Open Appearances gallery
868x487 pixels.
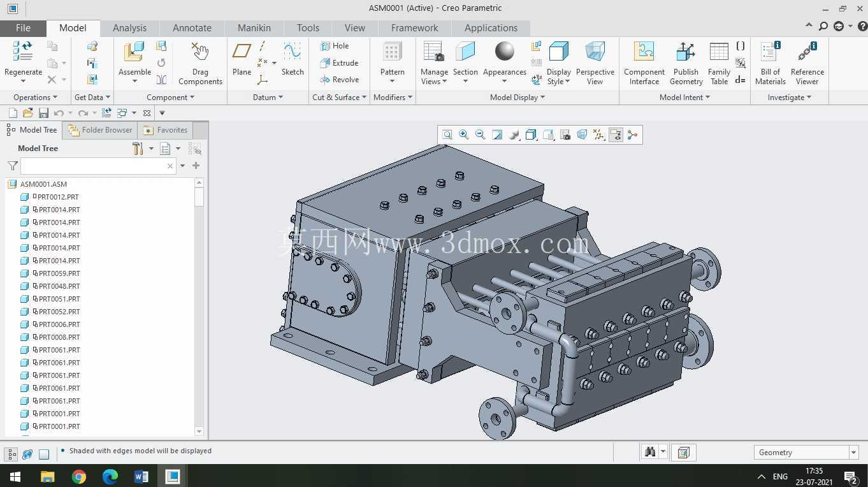[x=504, y=63]
